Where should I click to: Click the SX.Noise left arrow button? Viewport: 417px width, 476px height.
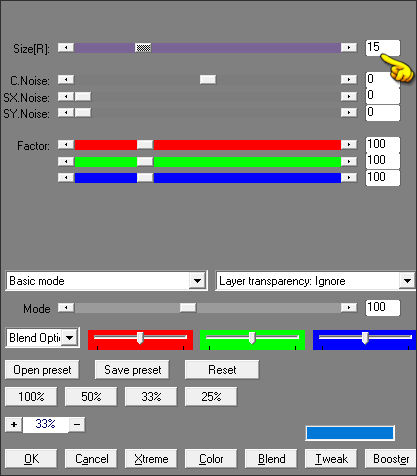click(66, 96)
